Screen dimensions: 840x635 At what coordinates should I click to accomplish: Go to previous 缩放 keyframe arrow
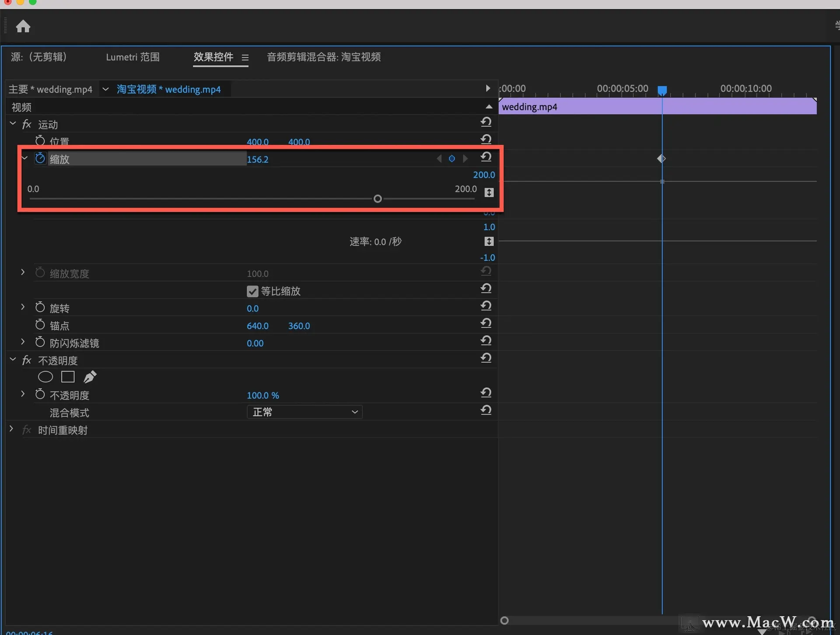[x=439, y=159]
